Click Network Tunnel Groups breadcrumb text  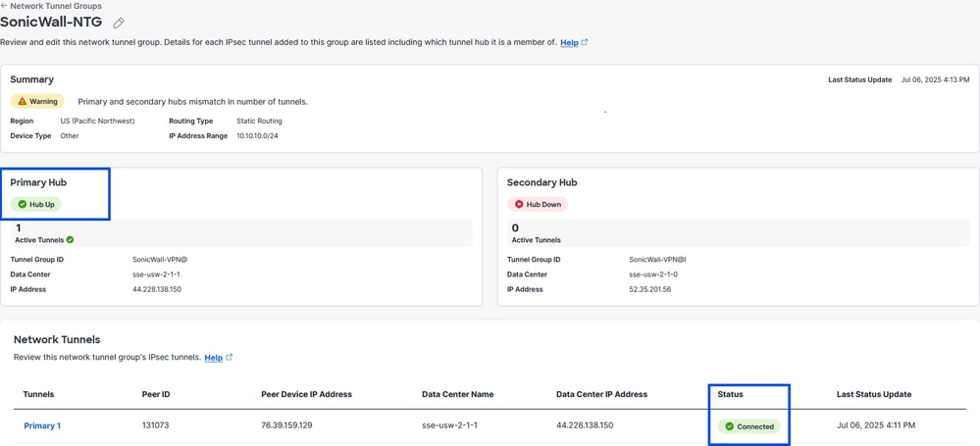click(56, 6)
